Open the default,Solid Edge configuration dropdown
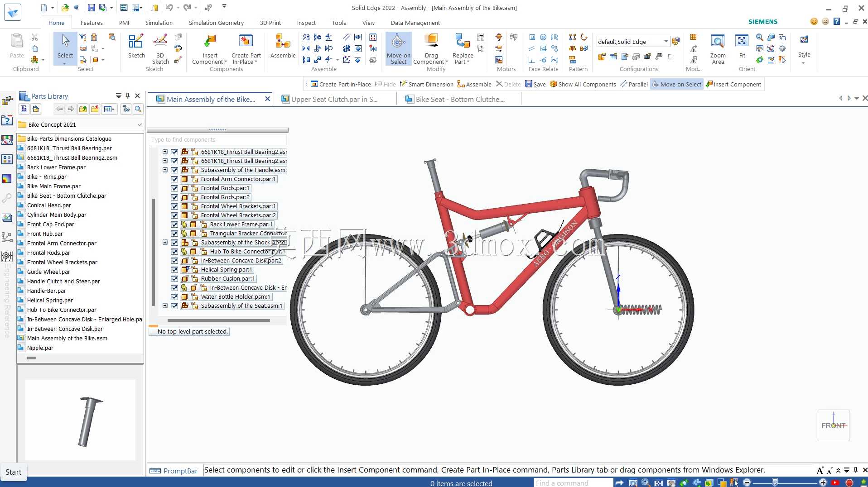Viewport: 868px width, 487px height. 666,41
